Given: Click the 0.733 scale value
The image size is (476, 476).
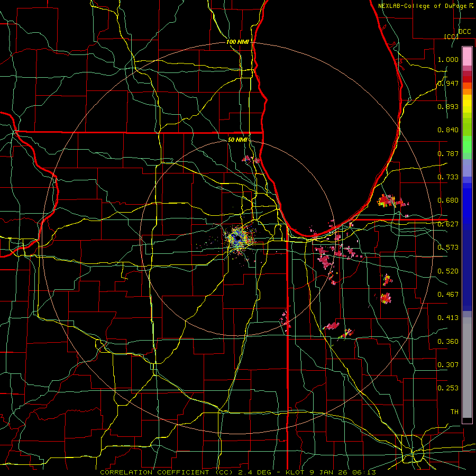Looking at the screenshot, I should (x=448, y=177).
